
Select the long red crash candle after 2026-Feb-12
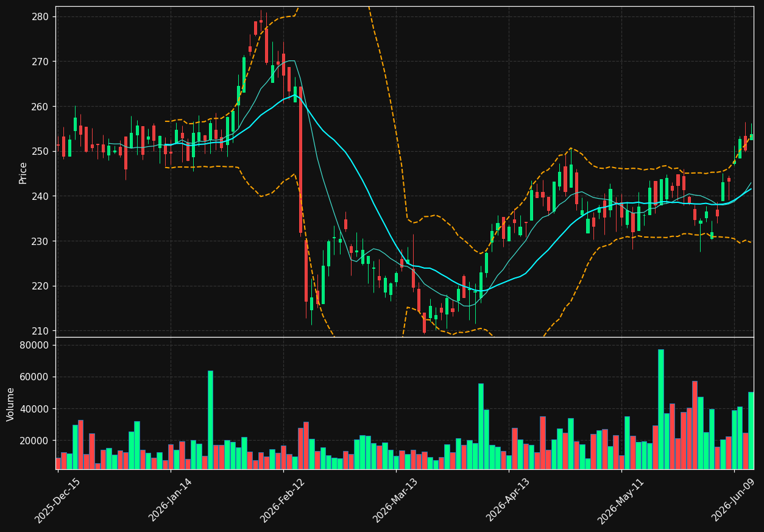(x=300, y=160)
